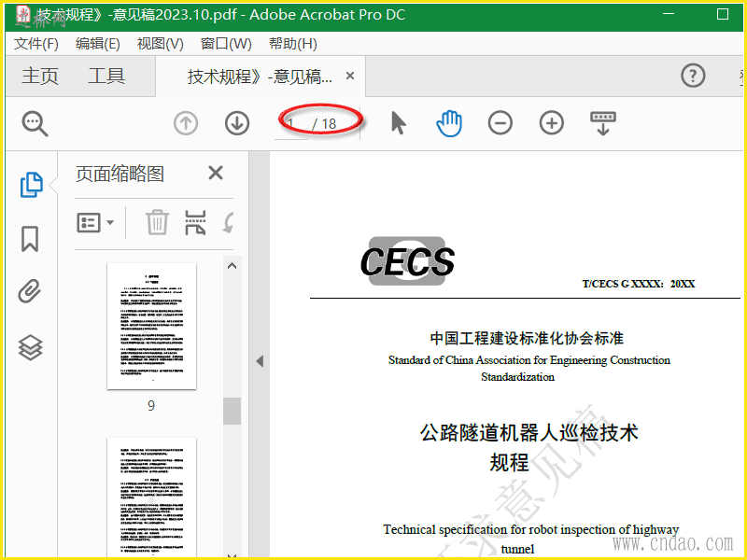Image resolution: width=747 pixels, height=560 pixels.
Task: Switch to the 主页 tab
Action: [x=40, y=77]
